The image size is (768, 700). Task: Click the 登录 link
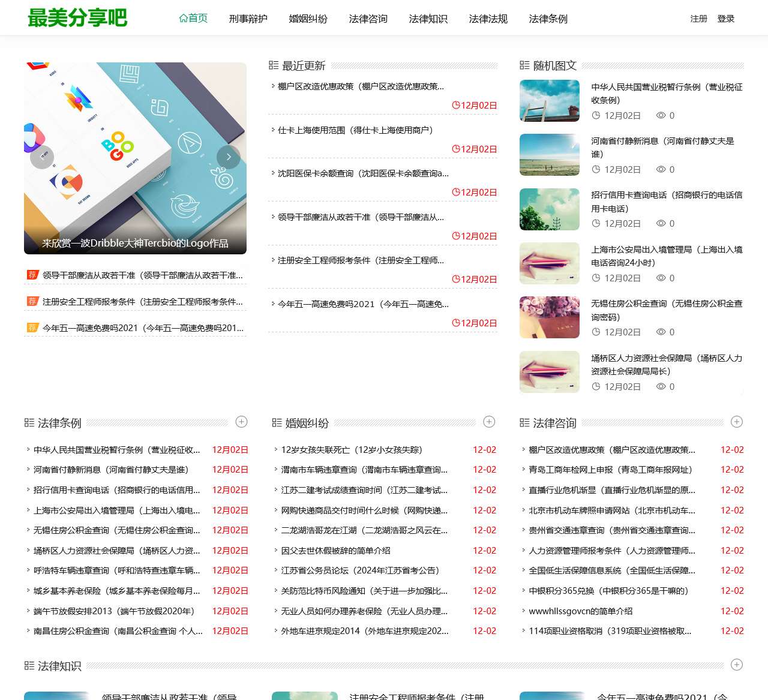(726, 18)
